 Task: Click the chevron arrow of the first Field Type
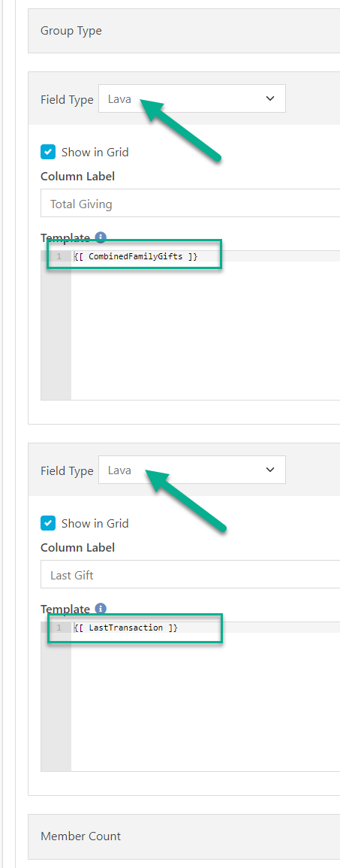[269, 98]
